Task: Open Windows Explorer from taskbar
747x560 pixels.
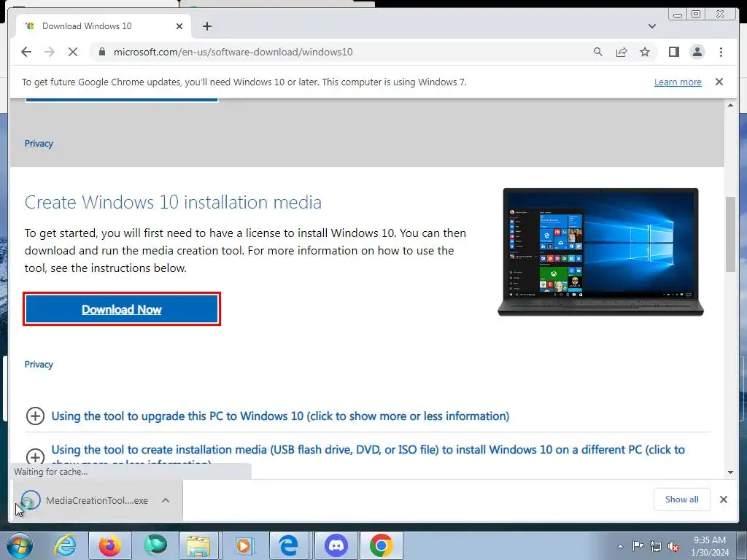Action: (198, 545)
